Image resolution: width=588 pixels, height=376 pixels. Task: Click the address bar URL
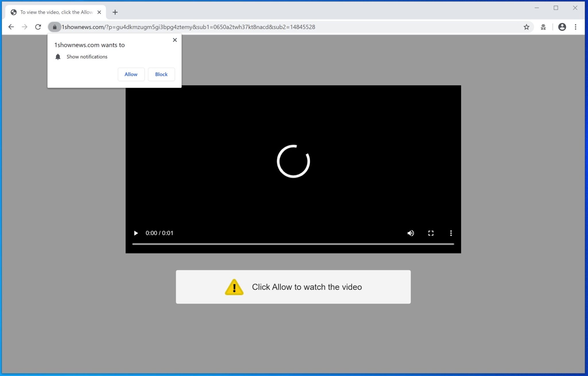(x=188, y=27)
